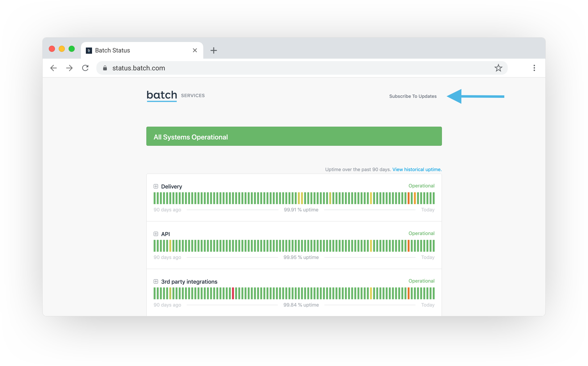The image size is (588, 366).
Task: Expand the Delivery component group
Action: click(x=156, y=186)
